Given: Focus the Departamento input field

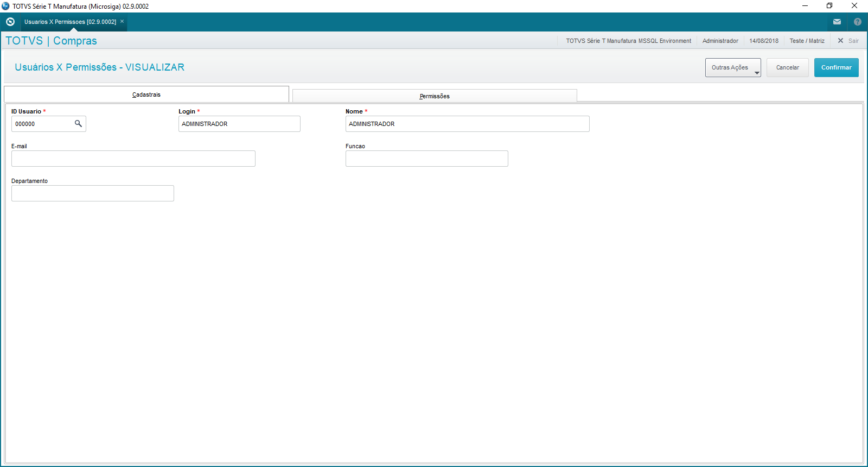Looking at the screenshot, I should (92, 193).
